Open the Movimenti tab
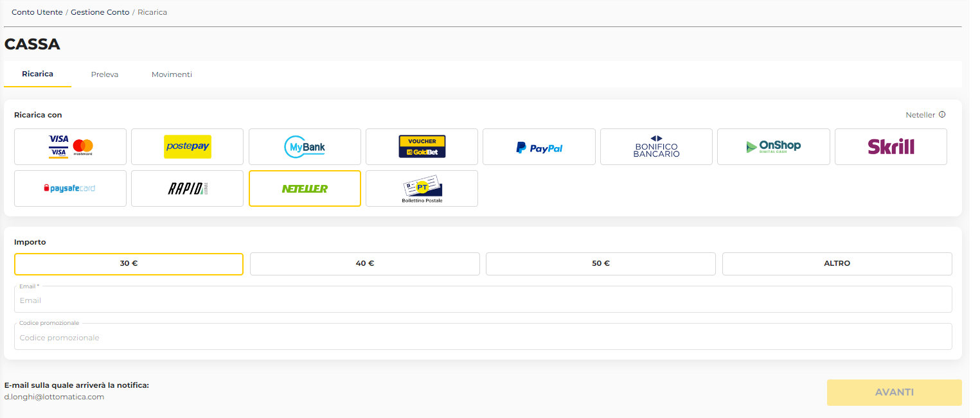 point(172,74)
